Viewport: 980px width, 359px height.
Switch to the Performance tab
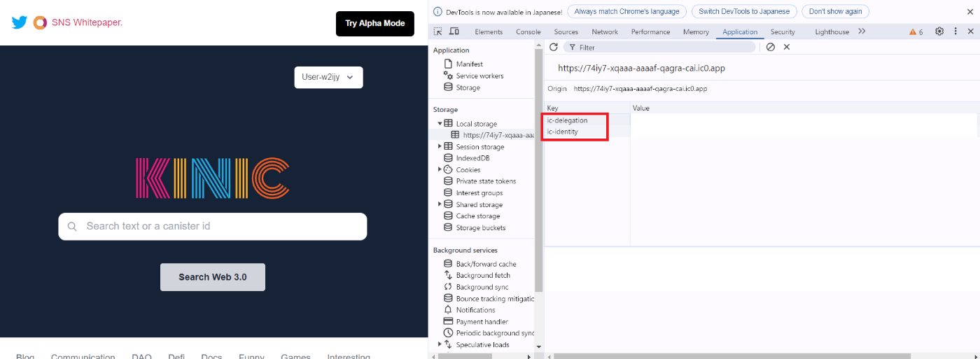point(650,32)
